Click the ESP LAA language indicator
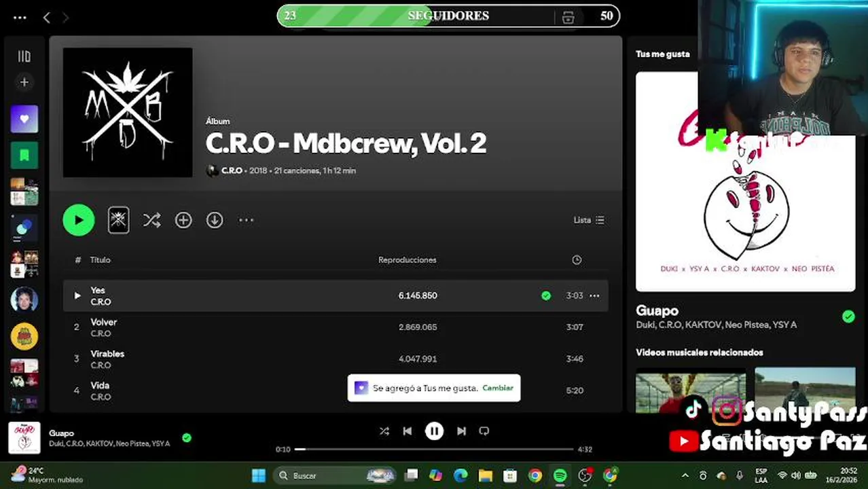Image resolution: width=868 pixels, height=489 pixels. click(761, 475)
